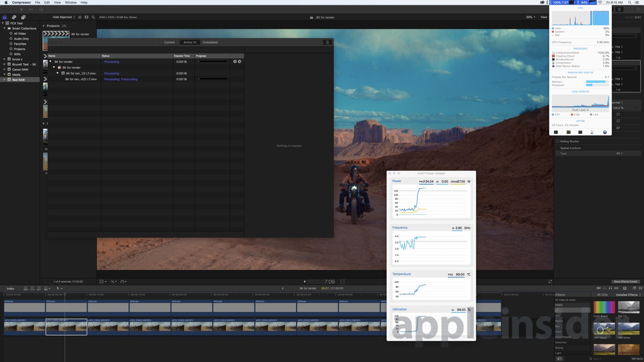Click the 8K for render project thumbnail
Screen dimensions: 644x362
coord(56,41)
